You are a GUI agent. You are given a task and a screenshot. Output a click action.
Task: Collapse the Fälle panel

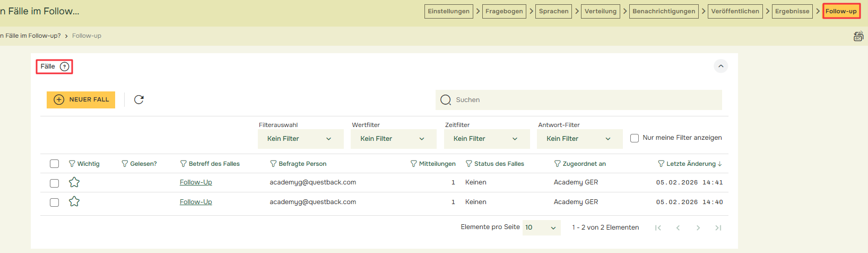pos(721,66)
